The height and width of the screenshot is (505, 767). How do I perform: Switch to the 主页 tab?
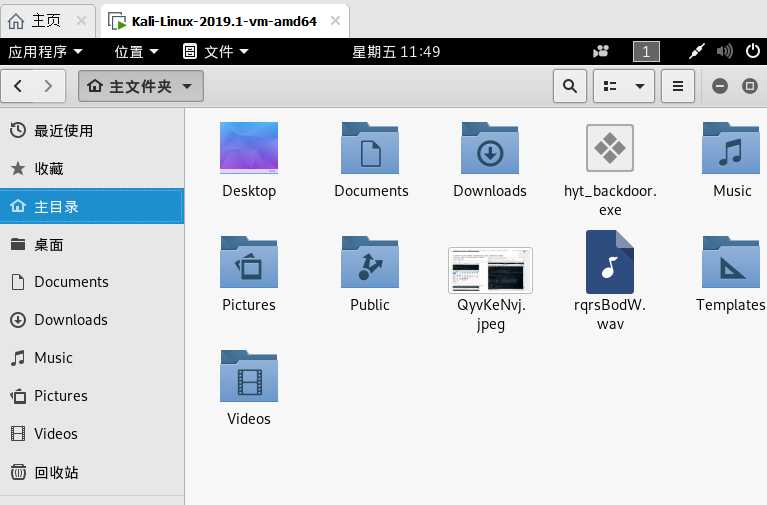click(x=47, y=21)
